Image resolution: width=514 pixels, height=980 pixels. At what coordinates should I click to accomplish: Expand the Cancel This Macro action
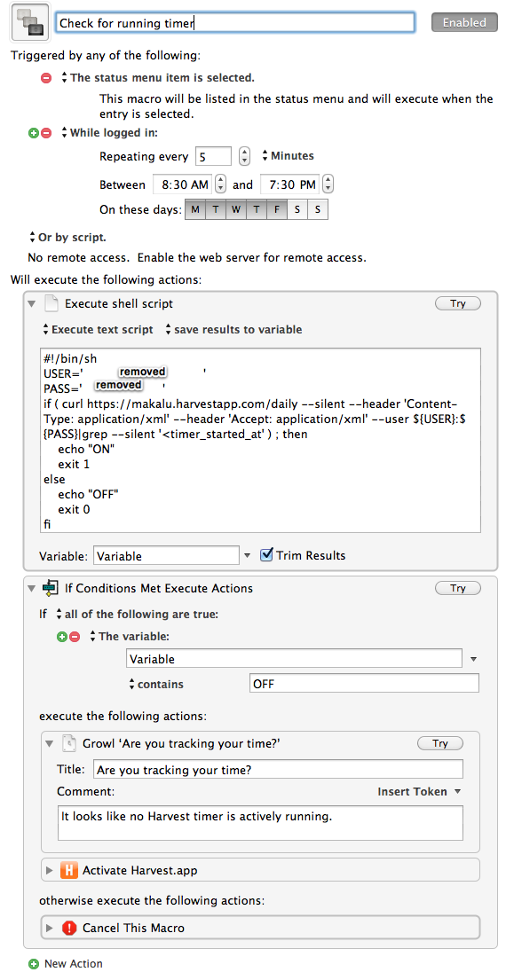(x=50, y=929)
